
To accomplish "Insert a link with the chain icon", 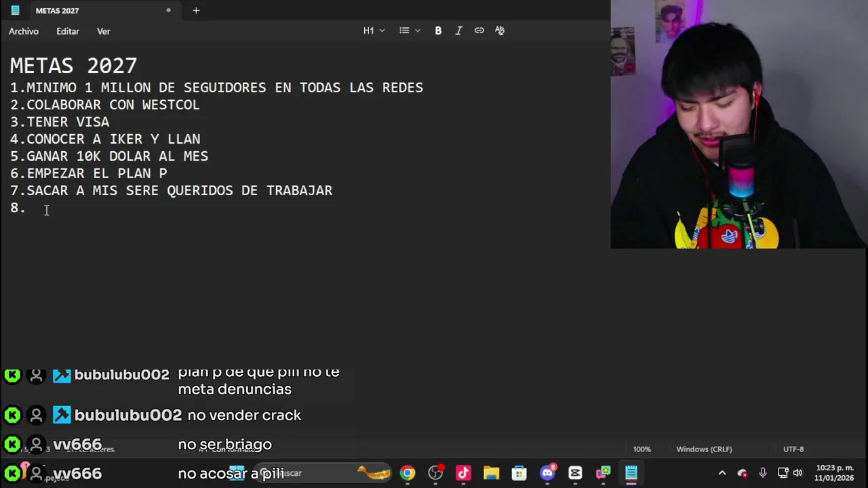I will click(479, 30).
